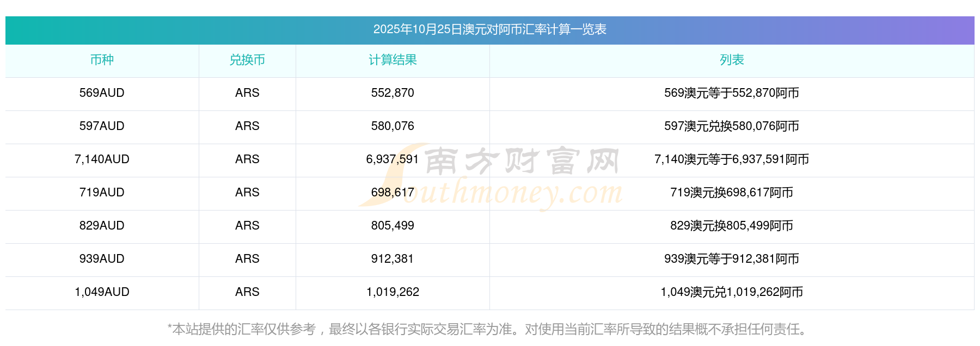Click the text 1,049澳元兑1,019,262阿币
This screenshot has width=980, height=346.
pos(732,292)
